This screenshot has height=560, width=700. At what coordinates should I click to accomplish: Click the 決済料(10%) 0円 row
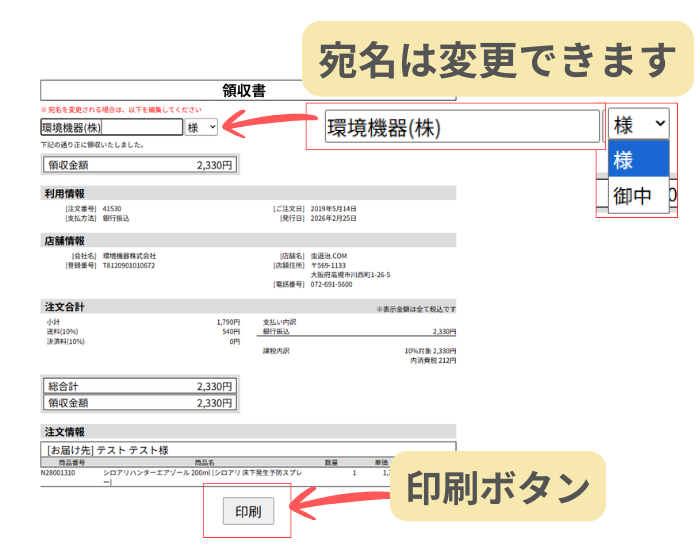pyautogui.click(x=143, y=342)
